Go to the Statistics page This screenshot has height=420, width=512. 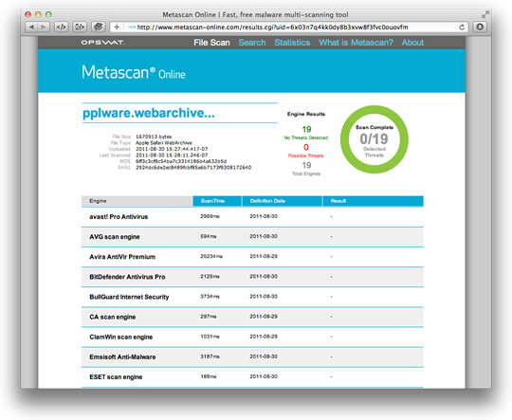point(292,43)
